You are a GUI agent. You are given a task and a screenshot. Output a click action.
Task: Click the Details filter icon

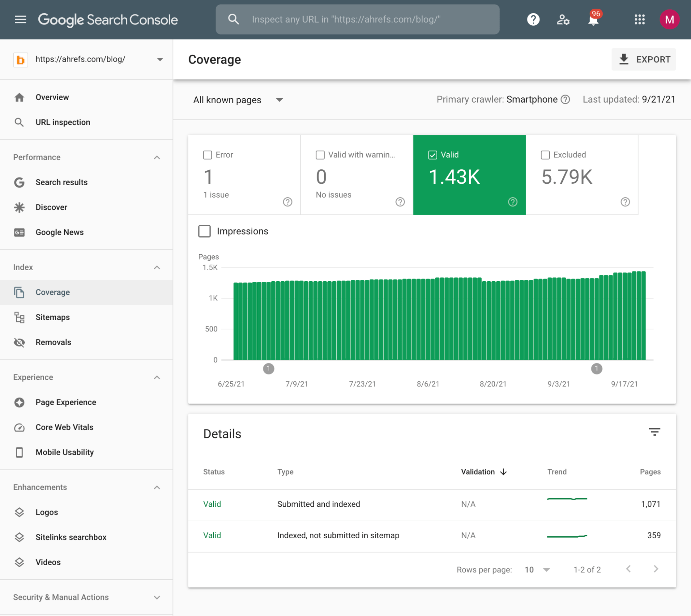655,432
